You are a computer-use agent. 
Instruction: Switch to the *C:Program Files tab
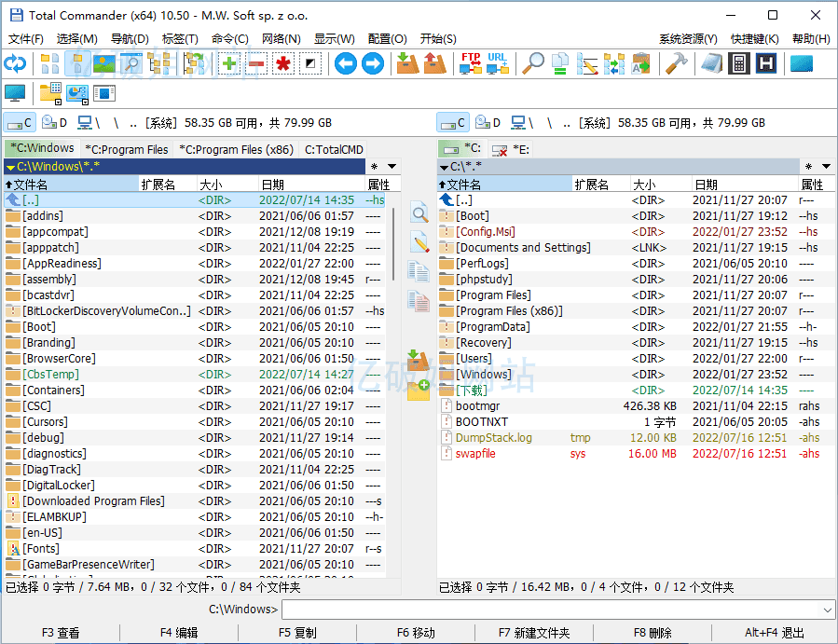click(x=127, y=150)
